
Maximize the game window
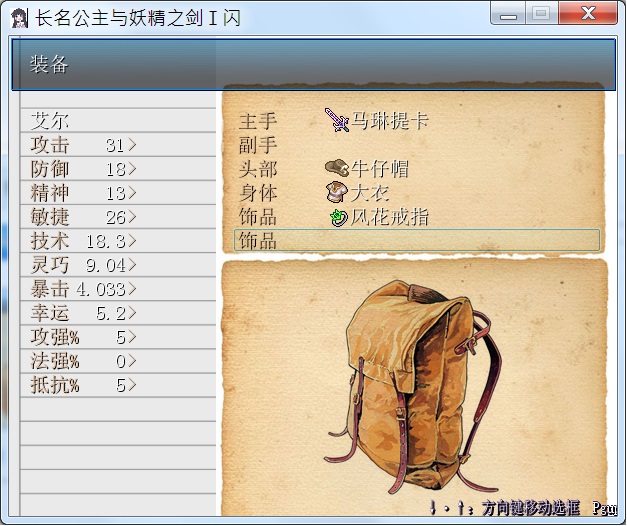click(541, 14)
